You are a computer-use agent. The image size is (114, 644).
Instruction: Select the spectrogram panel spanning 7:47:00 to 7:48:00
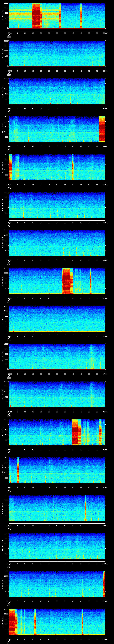point(57,394)
